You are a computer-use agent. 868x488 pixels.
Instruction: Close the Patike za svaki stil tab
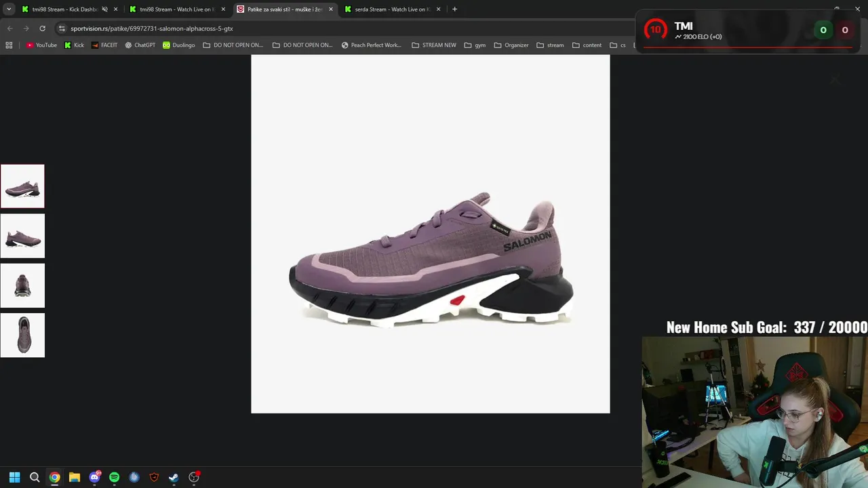point(330,9)
